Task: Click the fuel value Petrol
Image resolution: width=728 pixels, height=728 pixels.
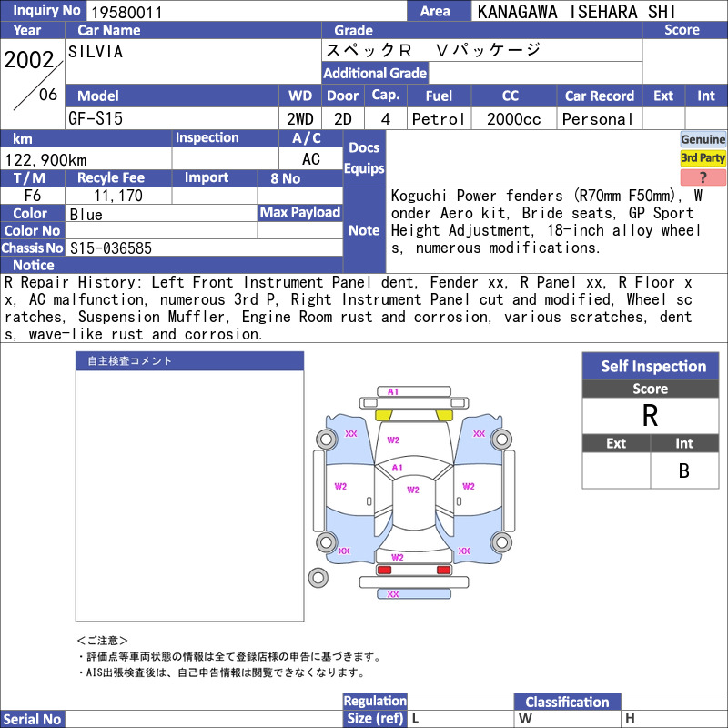Action: (439, 119)
